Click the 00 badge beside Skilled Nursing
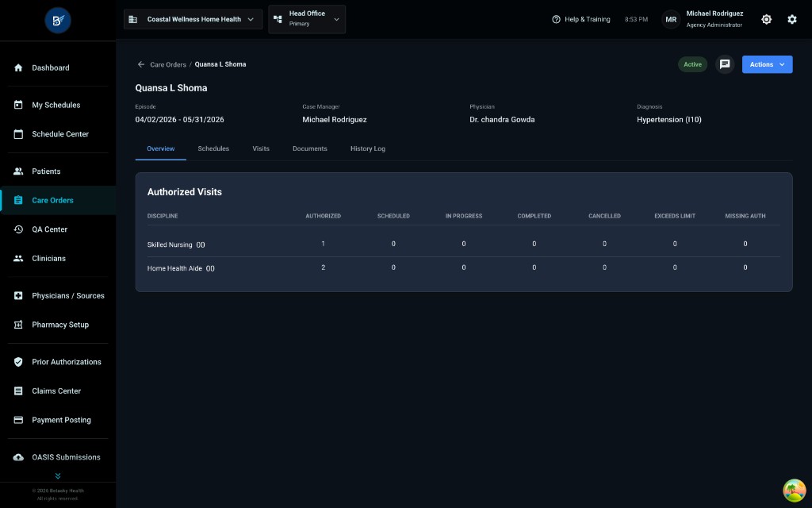 point(201,245)
